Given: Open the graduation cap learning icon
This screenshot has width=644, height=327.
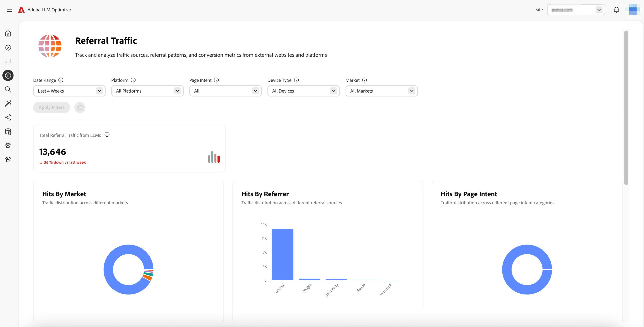Looking at the screenshot, I should [x=8, y=159].
